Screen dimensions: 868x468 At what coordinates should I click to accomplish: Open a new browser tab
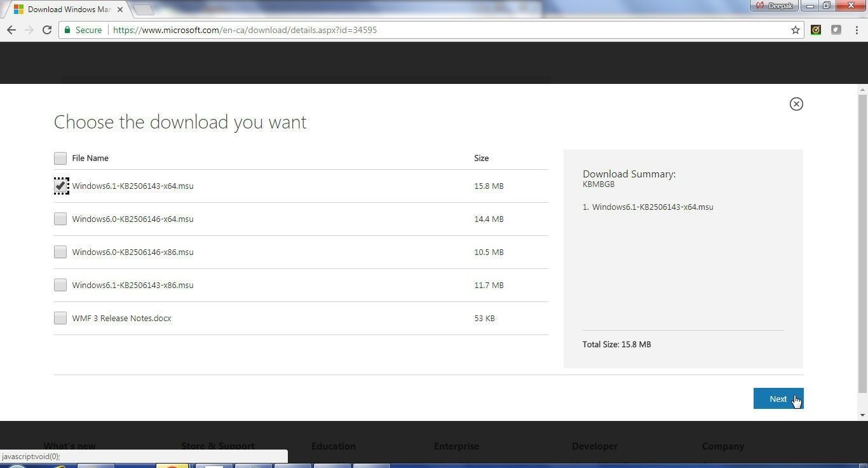tap(144, 10)
